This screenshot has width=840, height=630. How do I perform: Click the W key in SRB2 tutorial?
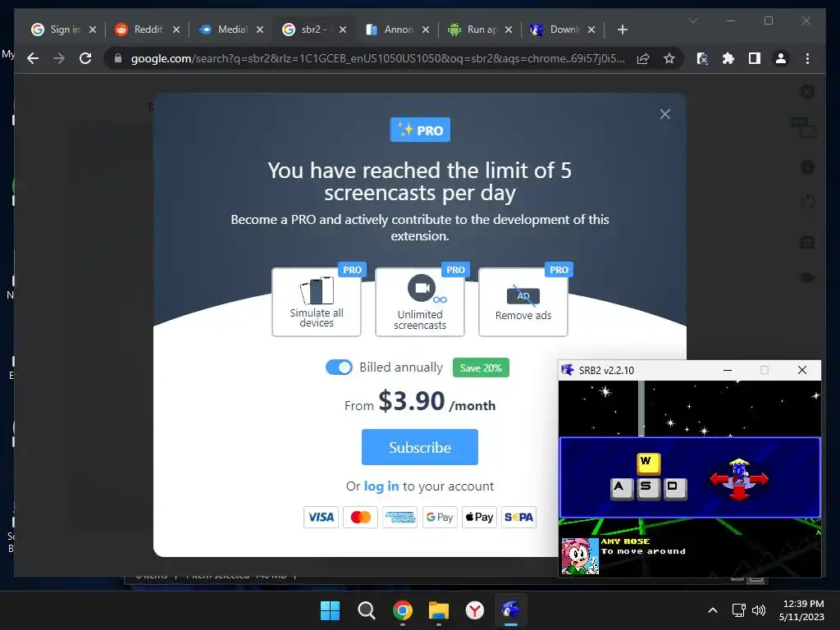[x=648, y=463]
